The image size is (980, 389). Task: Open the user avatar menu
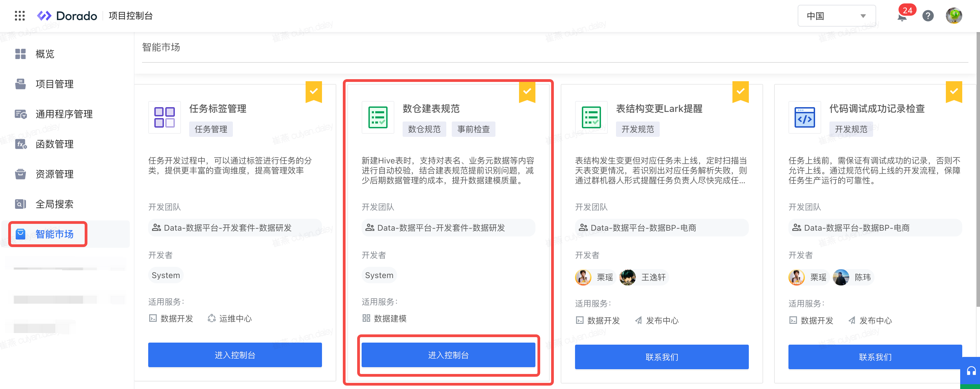tap(953, 16)
